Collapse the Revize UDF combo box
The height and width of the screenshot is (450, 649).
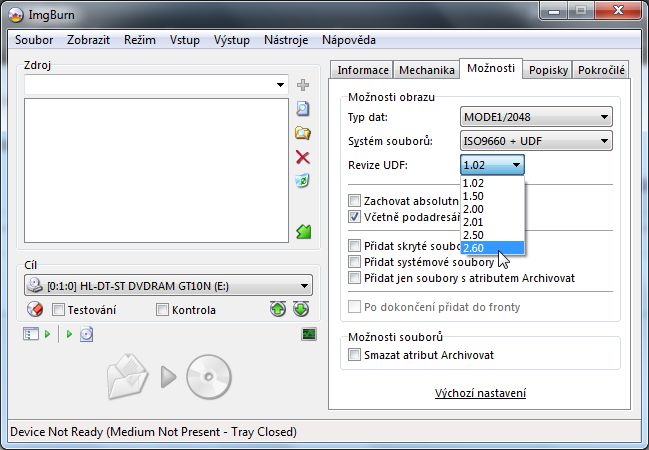pos(492,165)
